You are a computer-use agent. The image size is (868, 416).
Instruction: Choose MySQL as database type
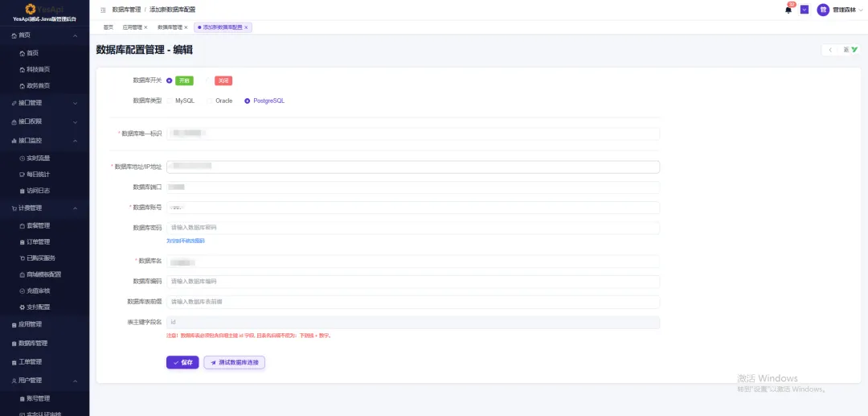[170, 101]
